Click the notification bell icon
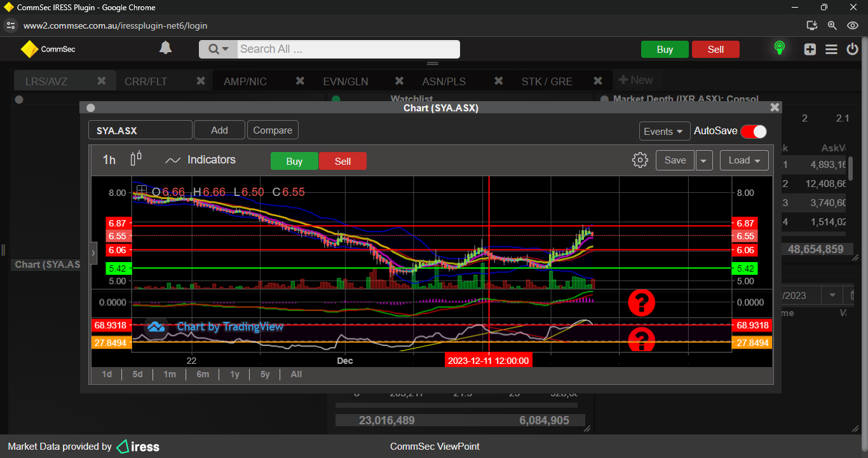The height and width of the screenshot is (458, 868). 165,48
